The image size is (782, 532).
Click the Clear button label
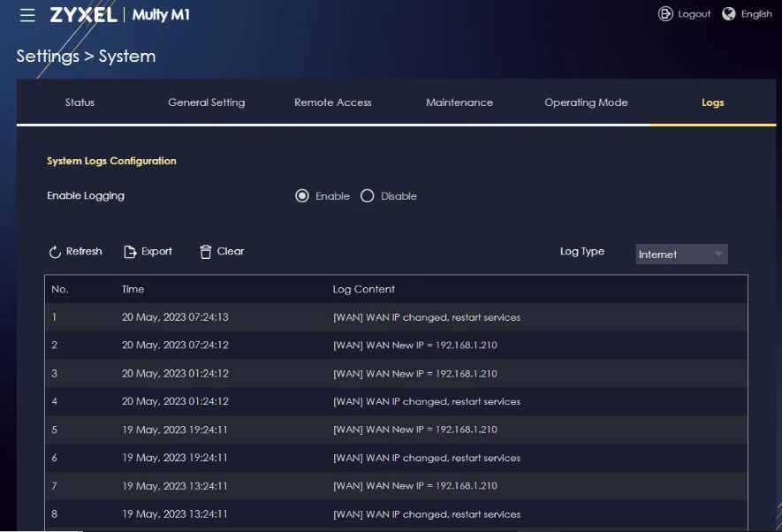(x=231, y=251)
